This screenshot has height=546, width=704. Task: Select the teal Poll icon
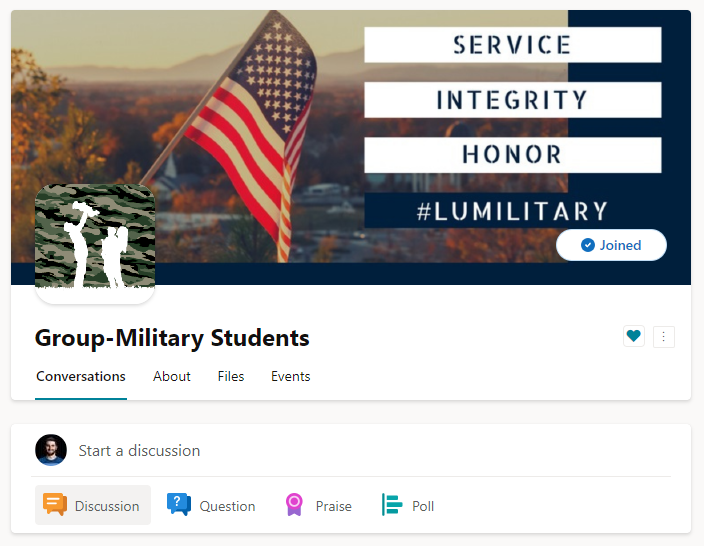click(392, 505)
